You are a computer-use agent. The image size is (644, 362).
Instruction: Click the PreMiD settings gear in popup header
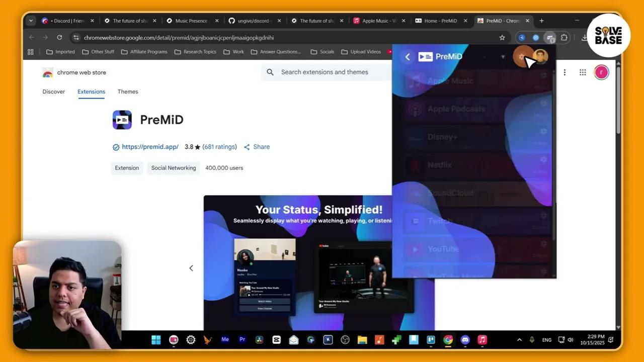pos(522,56)
